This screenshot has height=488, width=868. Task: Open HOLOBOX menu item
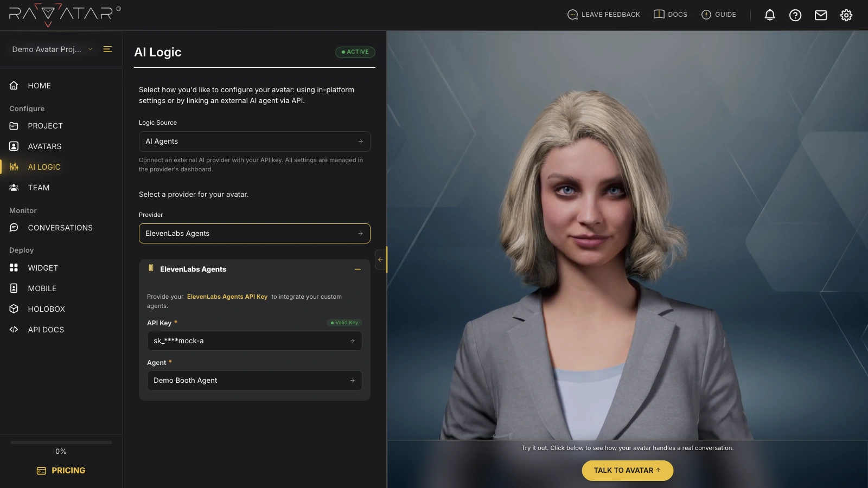coord(47,309)
